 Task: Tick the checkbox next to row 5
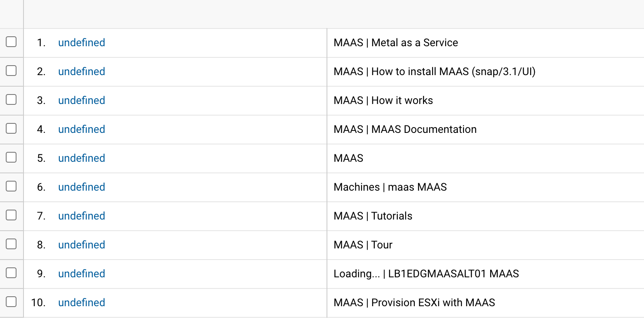[12, 158]
